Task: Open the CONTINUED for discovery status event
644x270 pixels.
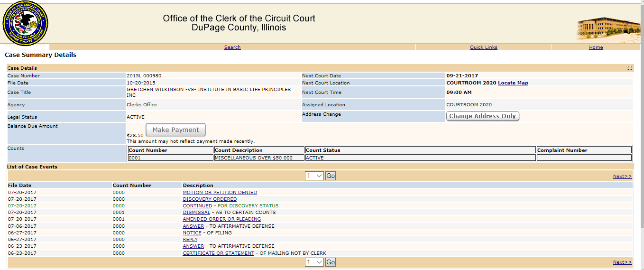Action: point(197,206)
